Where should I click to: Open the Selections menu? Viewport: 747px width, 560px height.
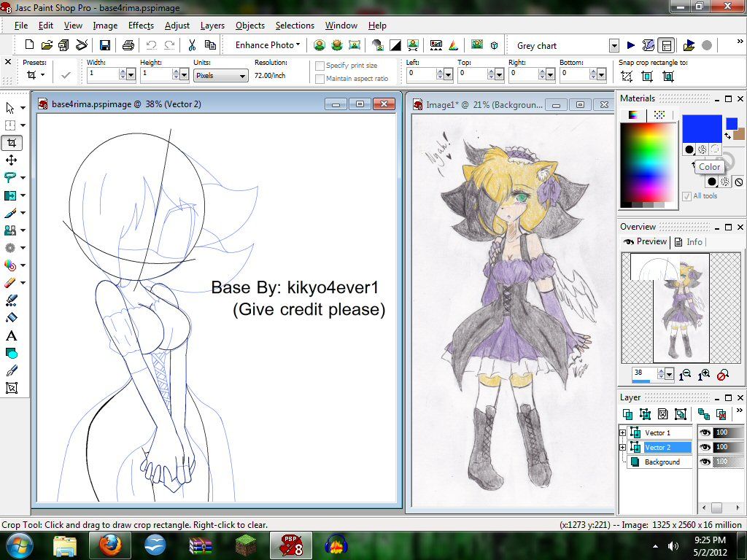point(295,26)
